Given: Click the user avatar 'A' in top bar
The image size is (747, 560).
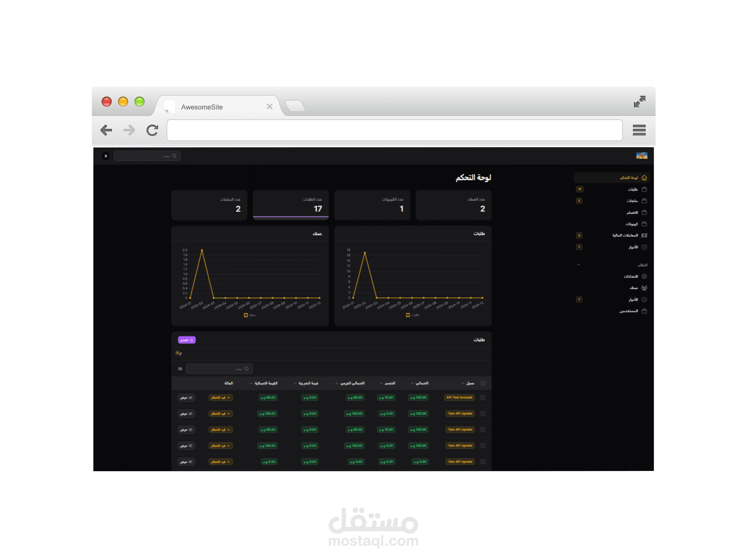Looking at the screenshot, I should tap(106, 156).
